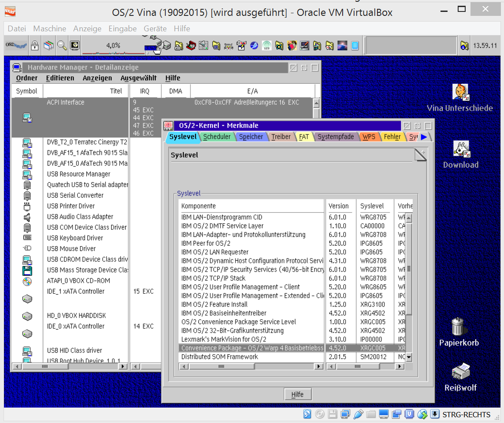Click the OS/2 Warp button in the WarpCenter bar

[16, 45]
